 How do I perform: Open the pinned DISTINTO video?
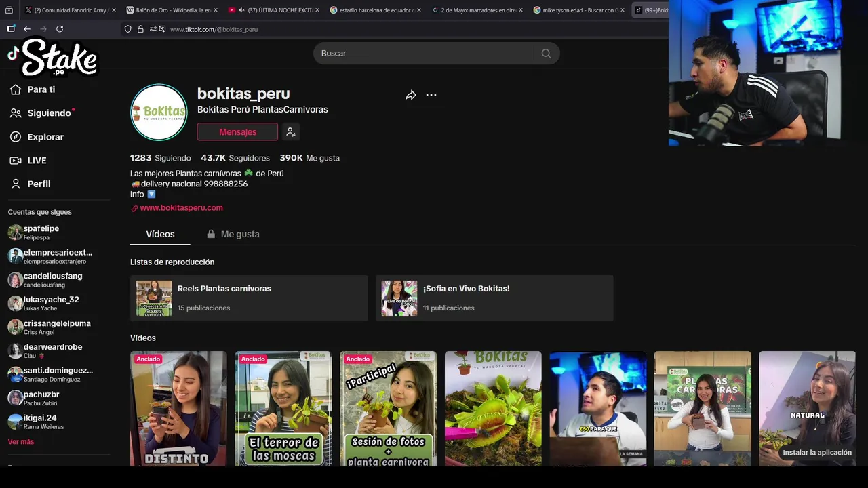coord(178,408)
